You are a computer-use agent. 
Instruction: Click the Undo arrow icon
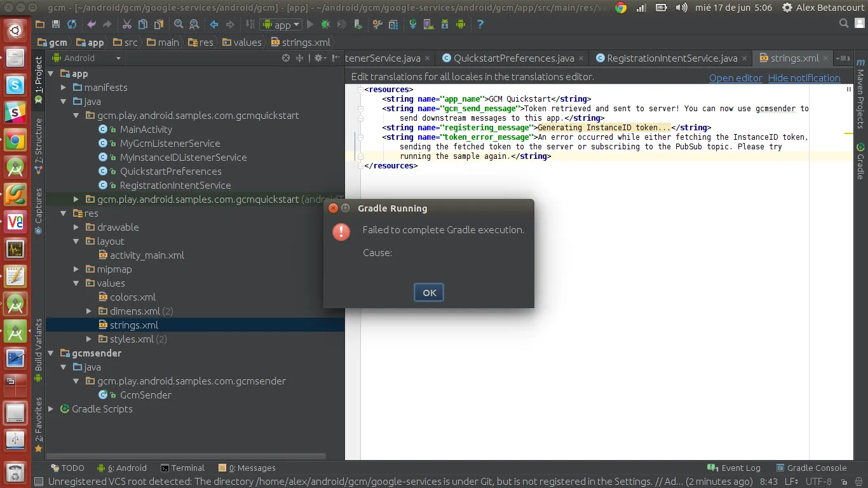tap(92, 25)
